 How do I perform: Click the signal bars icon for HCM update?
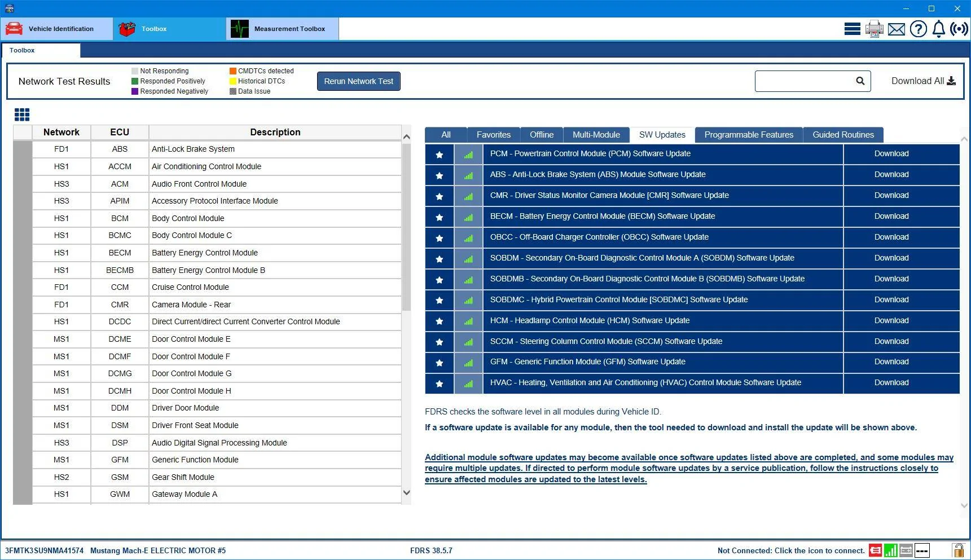coord(468,321)
